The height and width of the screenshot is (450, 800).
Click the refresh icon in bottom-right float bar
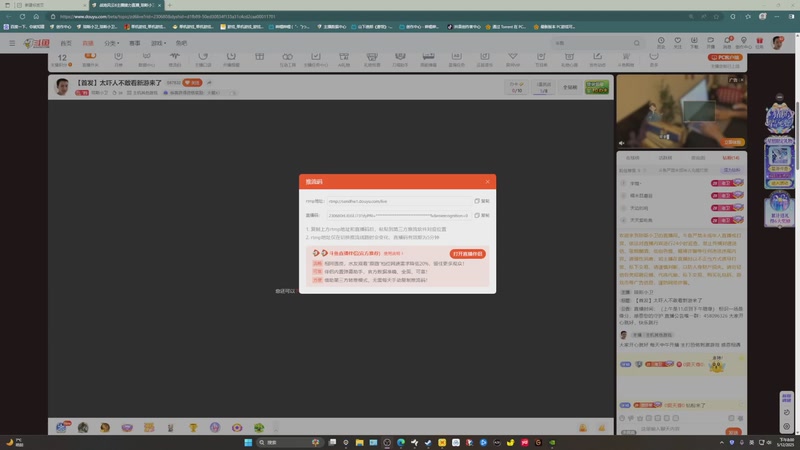pyautogui.click(x=786, y=412)
